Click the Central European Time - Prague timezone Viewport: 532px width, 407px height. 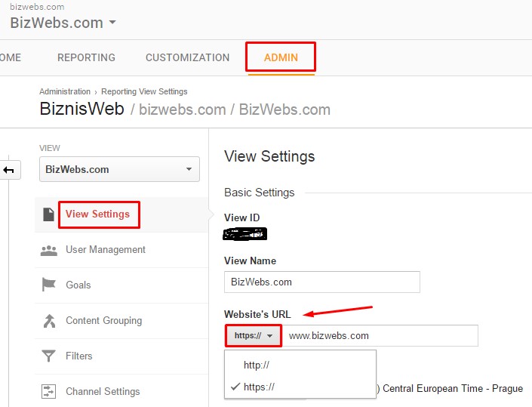[453, 388]
